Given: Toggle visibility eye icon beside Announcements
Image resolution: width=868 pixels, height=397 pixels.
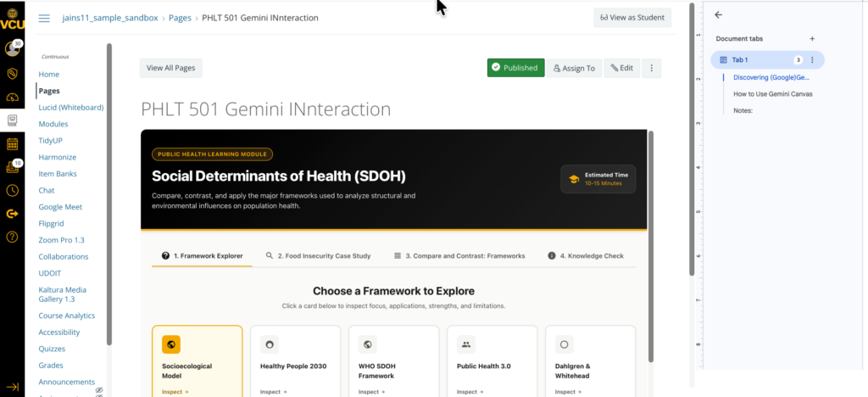Looking at the screenshot, I should (100, 390).
